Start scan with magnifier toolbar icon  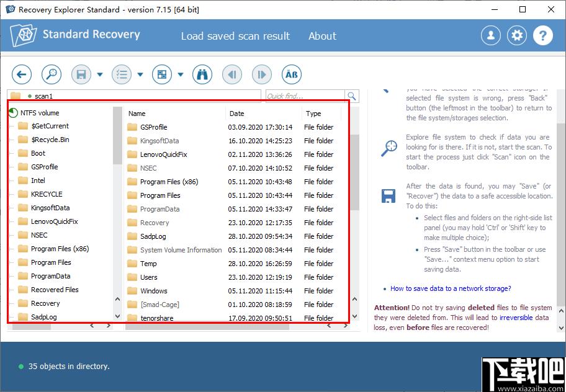52,74
